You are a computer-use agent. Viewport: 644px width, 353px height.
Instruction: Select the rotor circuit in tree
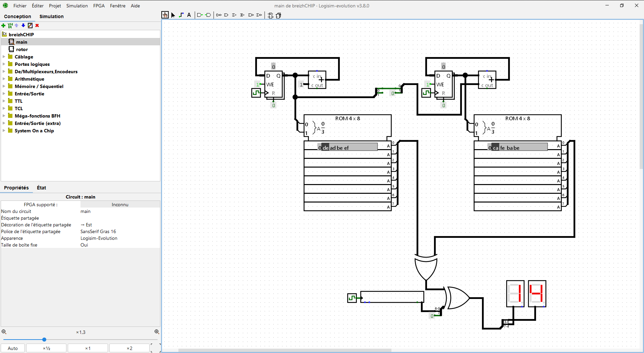(22, 49)
